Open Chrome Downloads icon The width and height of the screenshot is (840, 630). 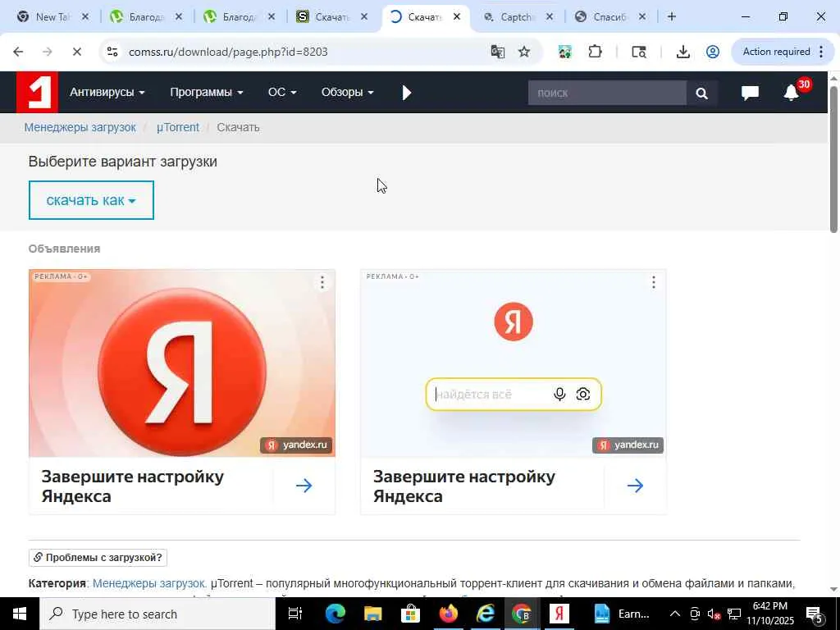pos(682,52)
